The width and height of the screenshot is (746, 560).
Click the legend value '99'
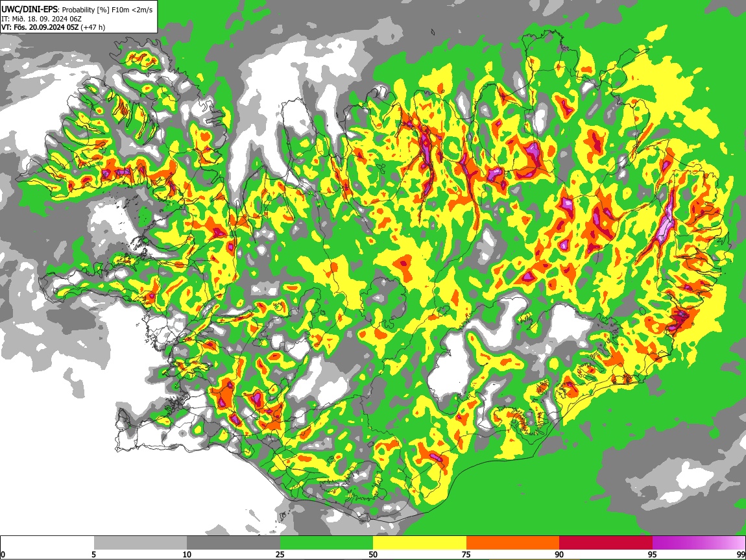click(x=740, y=554)
